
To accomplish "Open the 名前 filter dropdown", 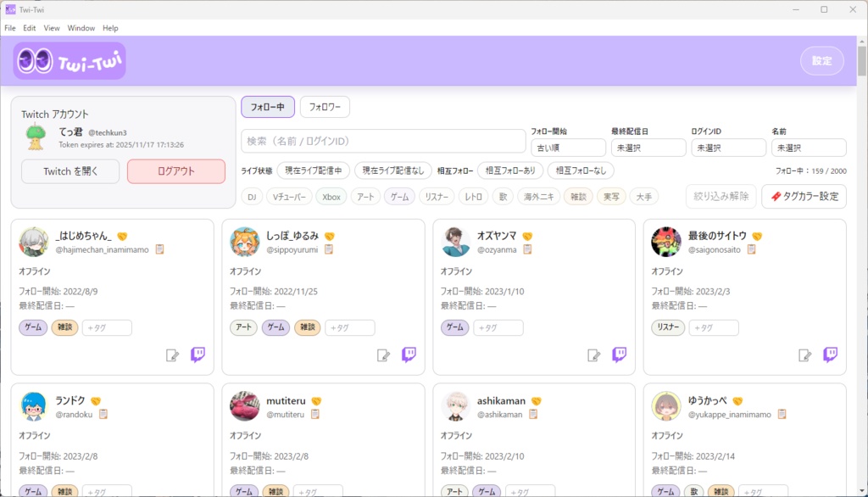I will 808,147.
